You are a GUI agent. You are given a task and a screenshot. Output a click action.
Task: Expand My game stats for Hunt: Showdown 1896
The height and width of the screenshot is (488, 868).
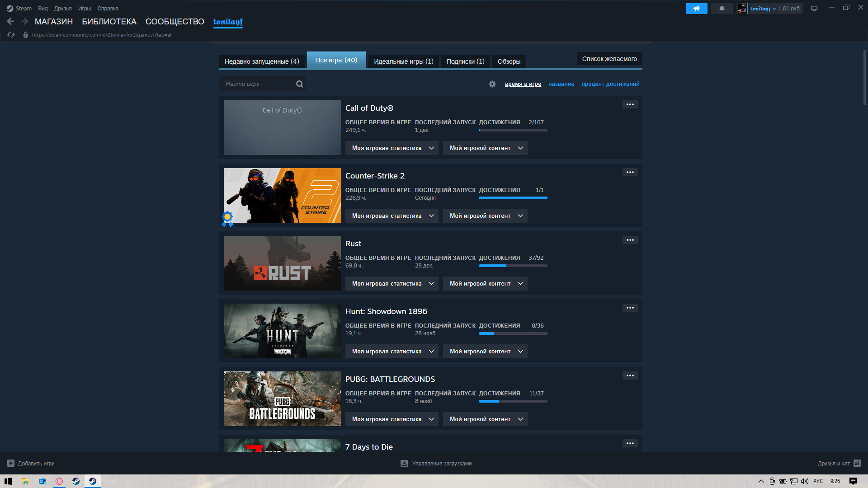point(392,352)
